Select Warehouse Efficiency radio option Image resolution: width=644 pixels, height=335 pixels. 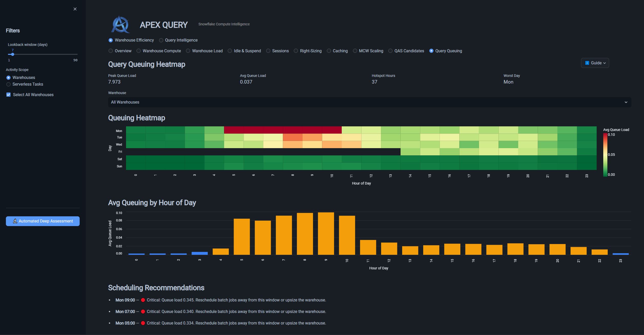(131, 40)
